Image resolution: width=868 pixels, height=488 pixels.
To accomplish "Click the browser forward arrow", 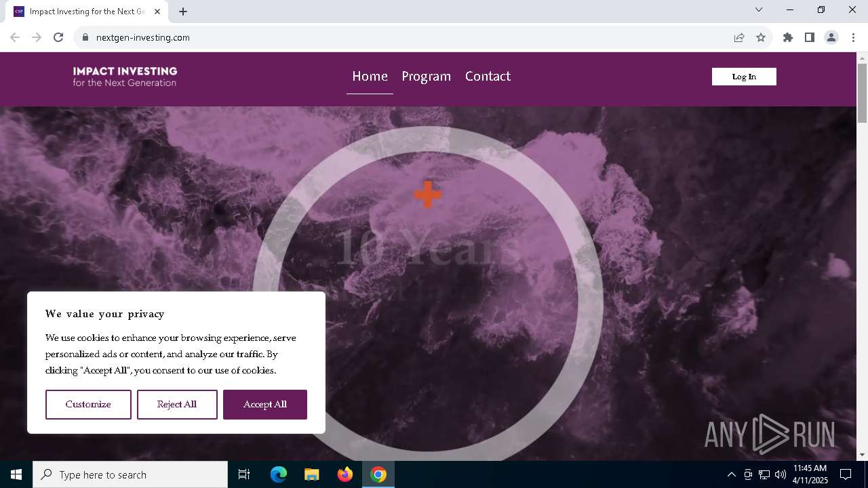I will point(37,37).
